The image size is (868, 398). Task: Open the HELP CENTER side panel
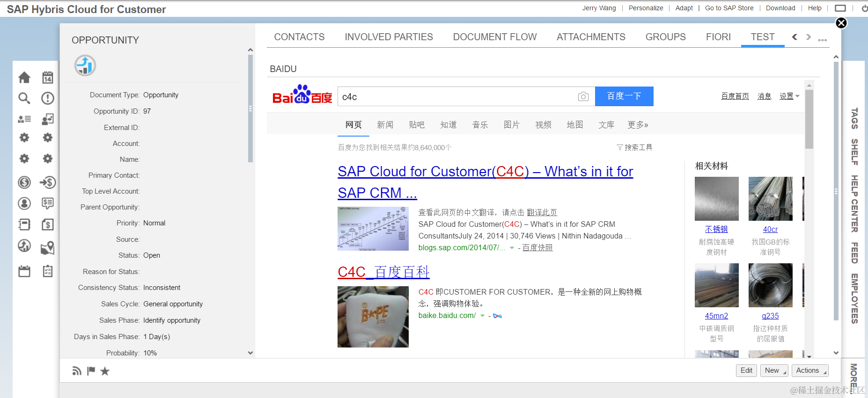[x=854, y=203]
